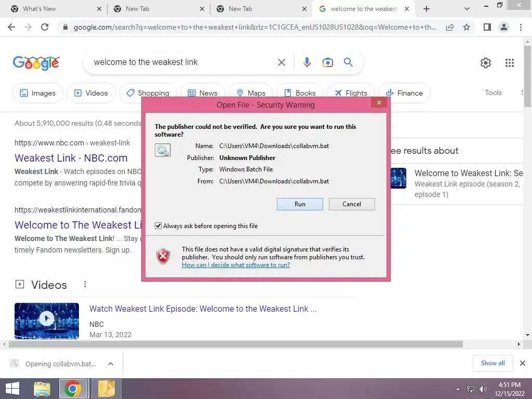Close the download bar with X
This screenshot has height=399, width=532.
tap(523, 363)
